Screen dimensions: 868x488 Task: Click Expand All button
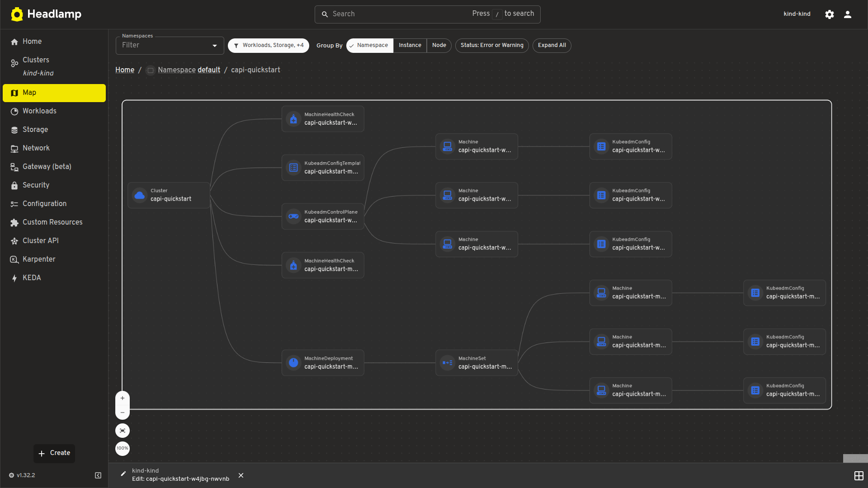(552, 46)
